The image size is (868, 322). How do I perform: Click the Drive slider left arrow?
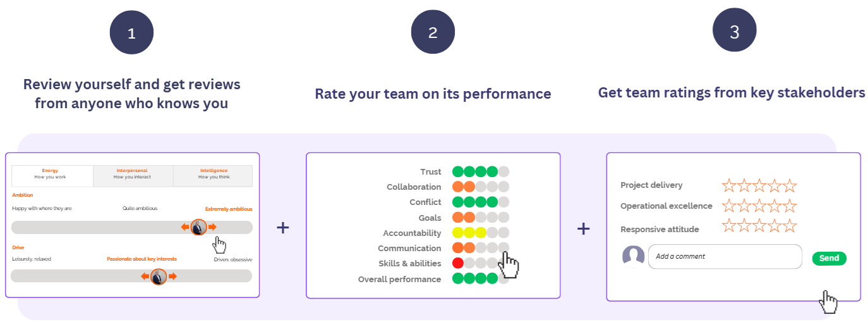[x=145, y=276]
